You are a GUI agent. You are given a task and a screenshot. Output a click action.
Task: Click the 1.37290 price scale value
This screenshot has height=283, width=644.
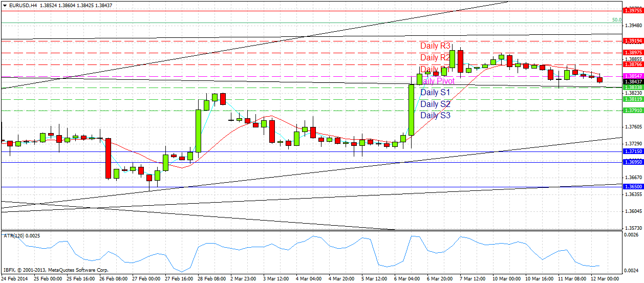[x=634, y=143]
